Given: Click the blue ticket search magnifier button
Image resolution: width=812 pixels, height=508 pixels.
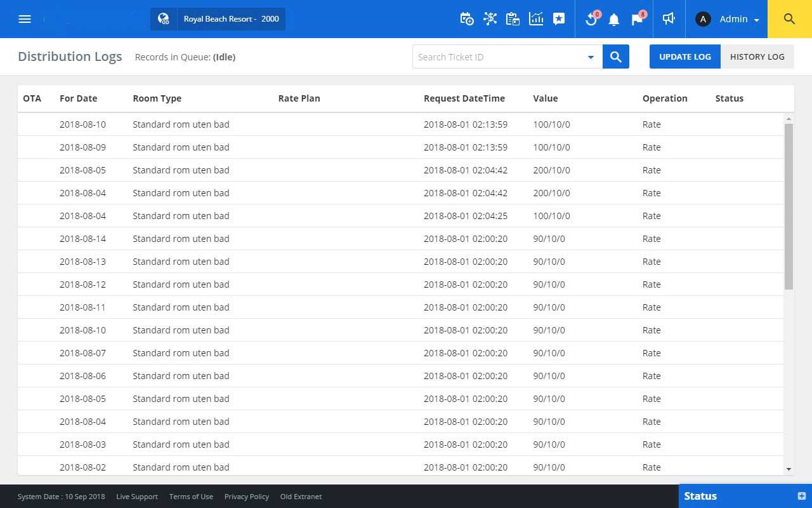Looking at the screenshot, I should point(616,57).
